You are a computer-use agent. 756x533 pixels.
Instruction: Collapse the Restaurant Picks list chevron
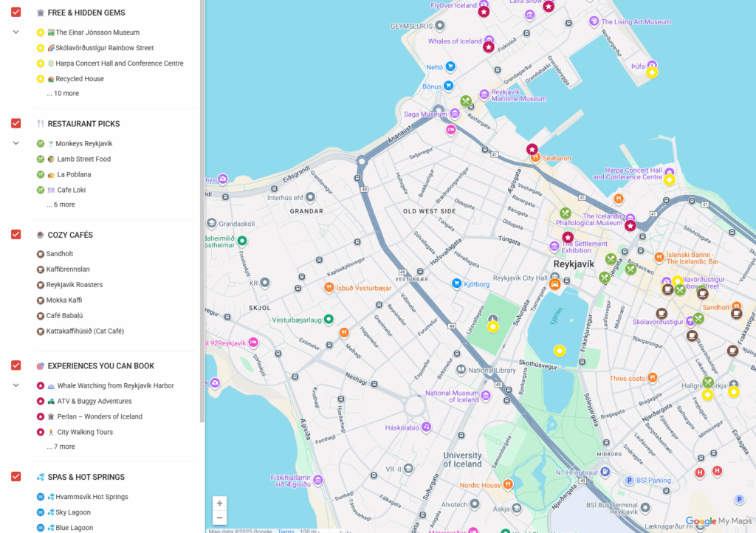point(16,143)
